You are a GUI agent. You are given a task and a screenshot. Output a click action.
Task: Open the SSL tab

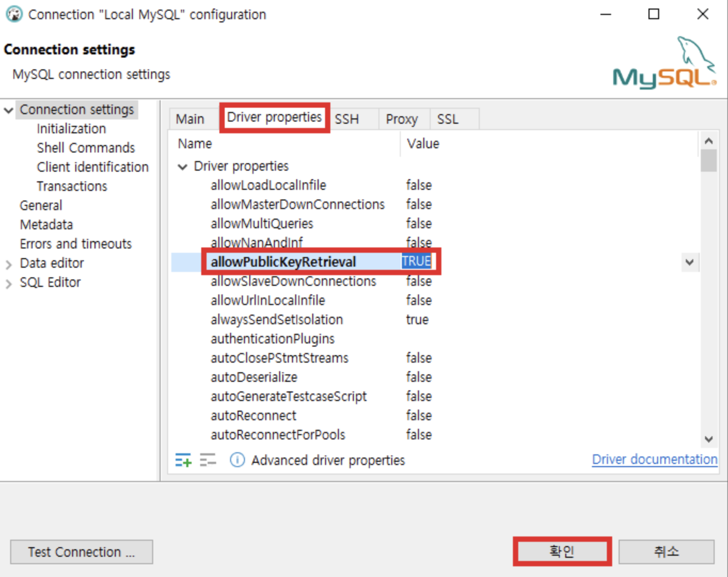point(448,119)
